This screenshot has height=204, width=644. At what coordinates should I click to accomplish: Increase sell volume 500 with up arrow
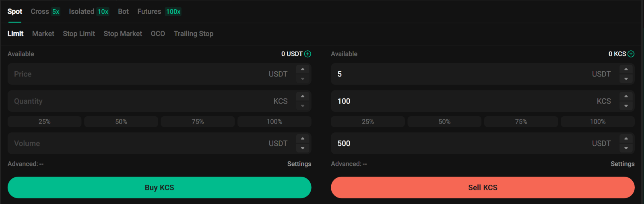pos(626,138)
